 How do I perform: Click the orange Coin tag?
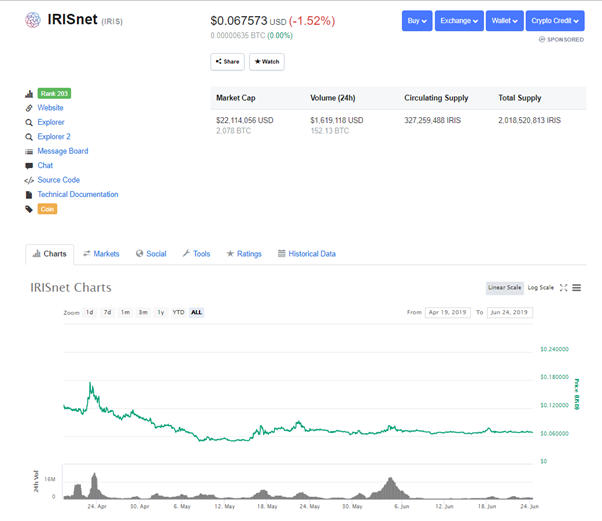point(47,209)
